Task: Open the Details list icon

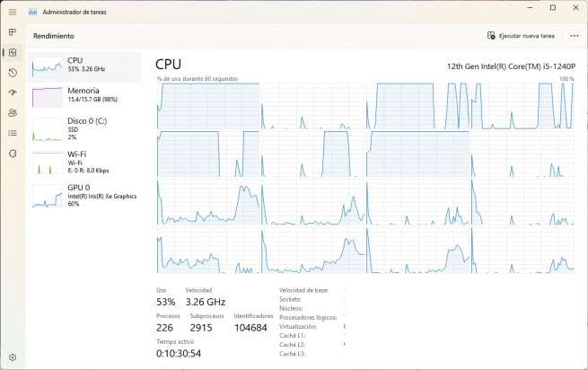Action: coord(12,133)
